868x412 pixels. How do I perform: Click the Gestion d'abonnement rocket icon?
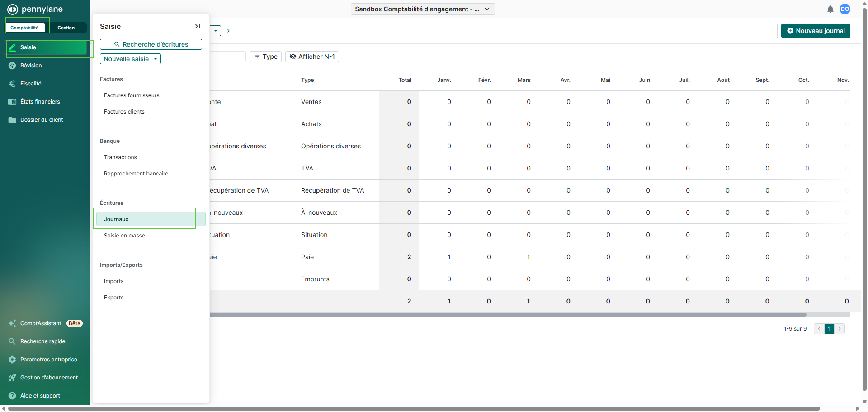click(13, 378)
